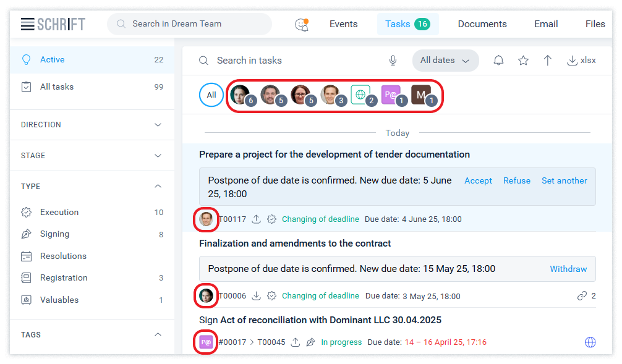Click Accept on the postponed due date
The width and height of the screenshot is (622, 364).
click(478, 180)
